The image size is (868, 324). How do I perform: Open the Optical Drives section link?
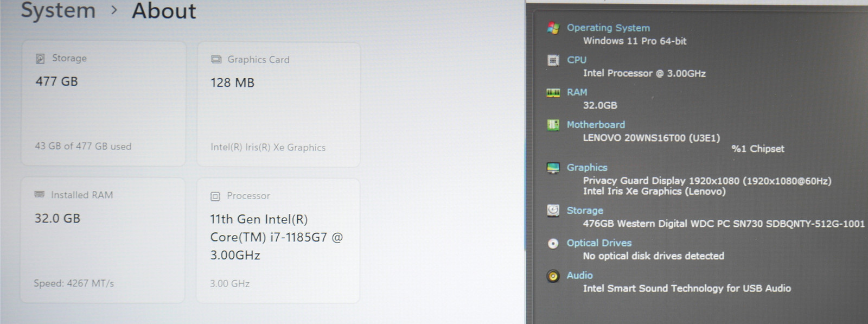click(599, 243)
